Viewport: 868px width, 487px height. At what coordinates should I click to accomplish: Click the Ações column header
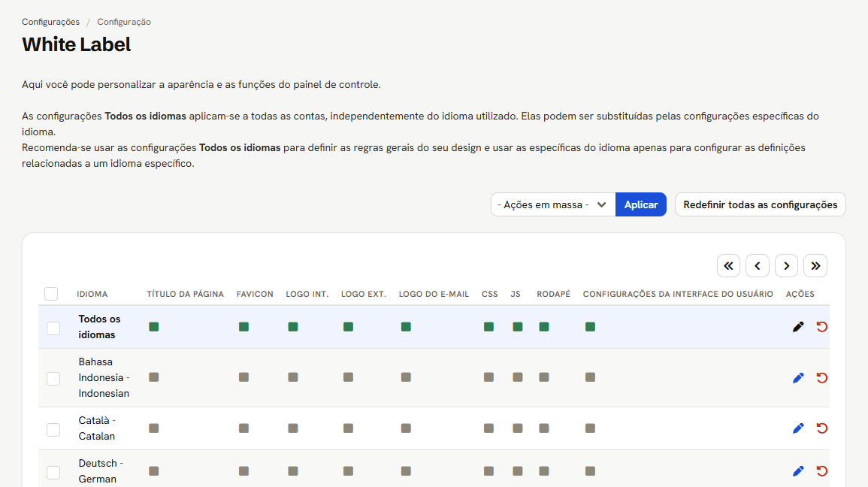[800, 295]
